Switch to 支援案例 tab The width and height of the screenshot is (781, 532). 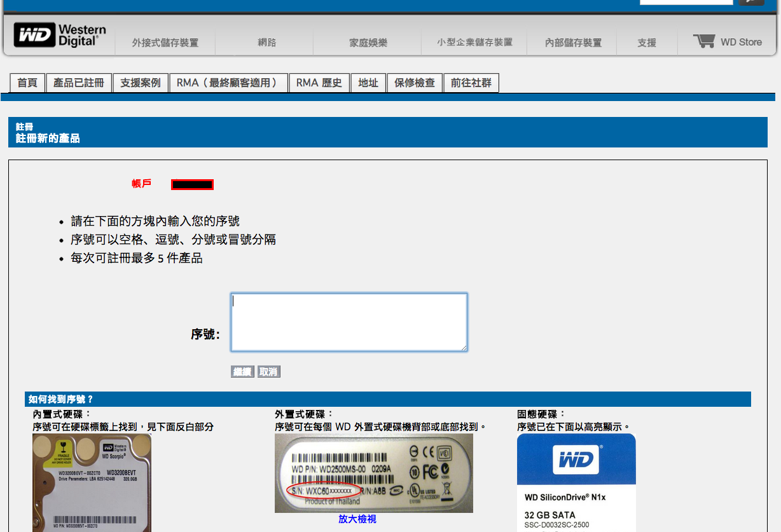(141, 83)
